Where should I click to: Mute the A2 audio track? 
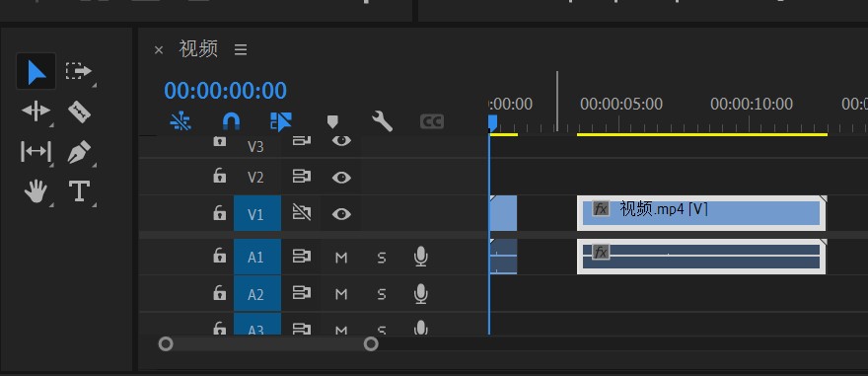pos(341,294)
